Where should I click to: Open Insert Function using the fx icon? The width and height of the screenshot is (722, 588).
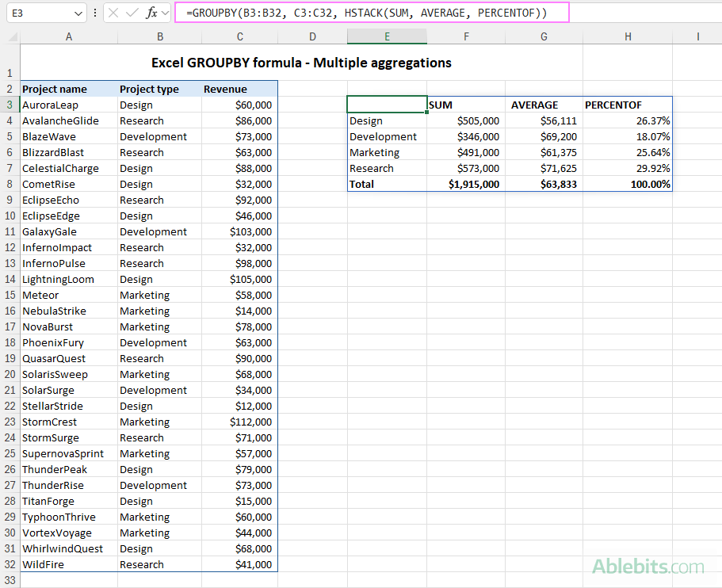click(x=151, y=12)
